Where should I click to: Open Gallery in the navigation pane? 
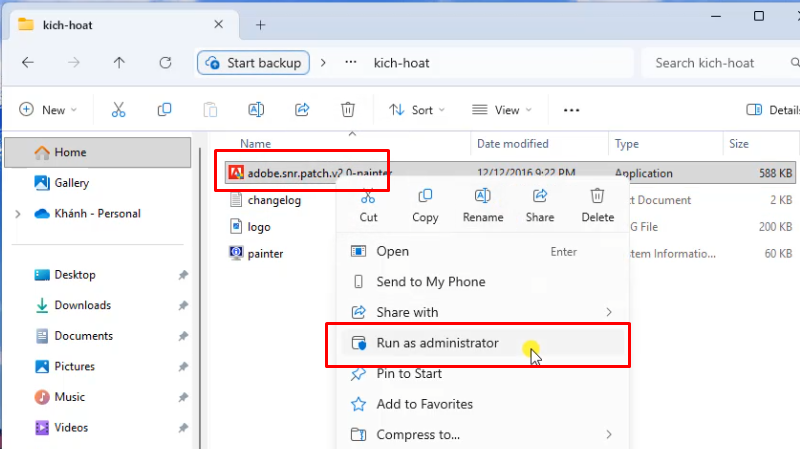pos(71,183)
